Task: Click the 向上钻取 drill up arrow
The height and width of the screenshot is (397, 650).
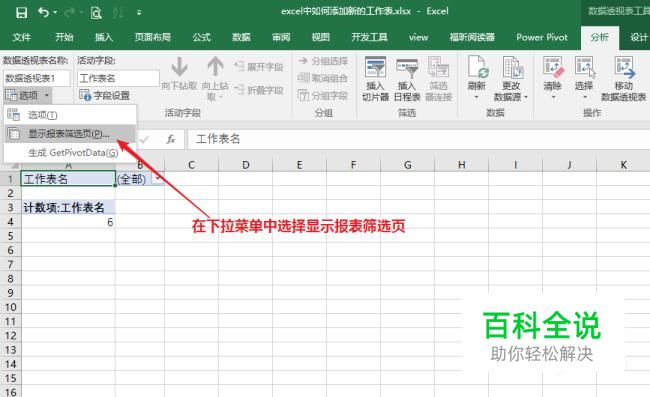Action: (x=215, y=79)
